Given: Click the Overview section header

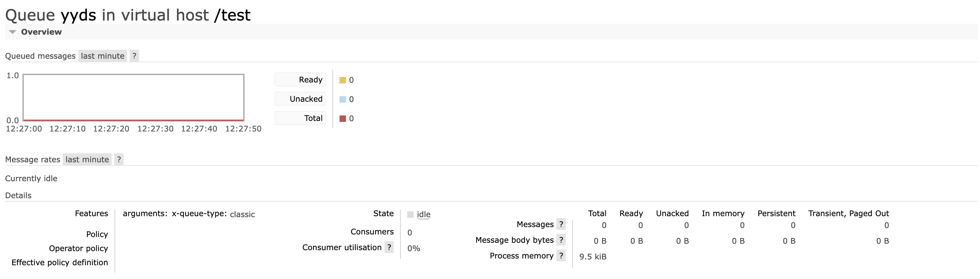Looking at the screenshot, I should pyautogui.click(x=41, y=32).
